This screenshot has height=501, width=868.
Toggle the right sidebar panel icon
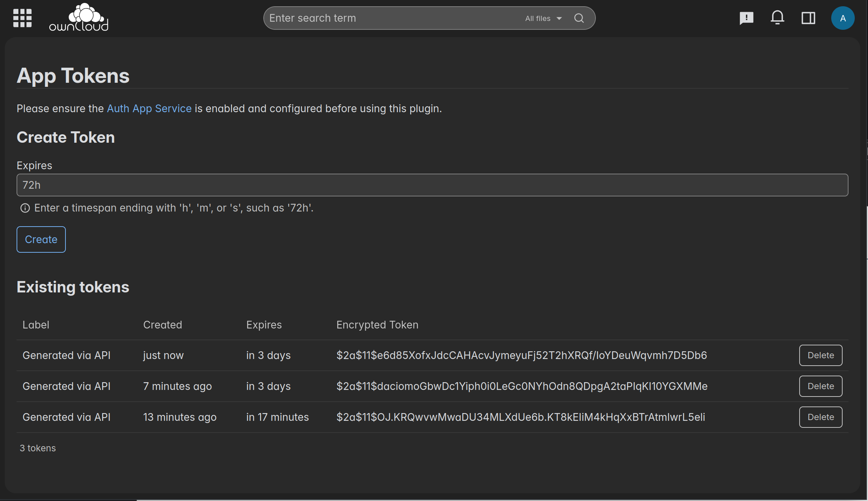[x=808, y=18]
